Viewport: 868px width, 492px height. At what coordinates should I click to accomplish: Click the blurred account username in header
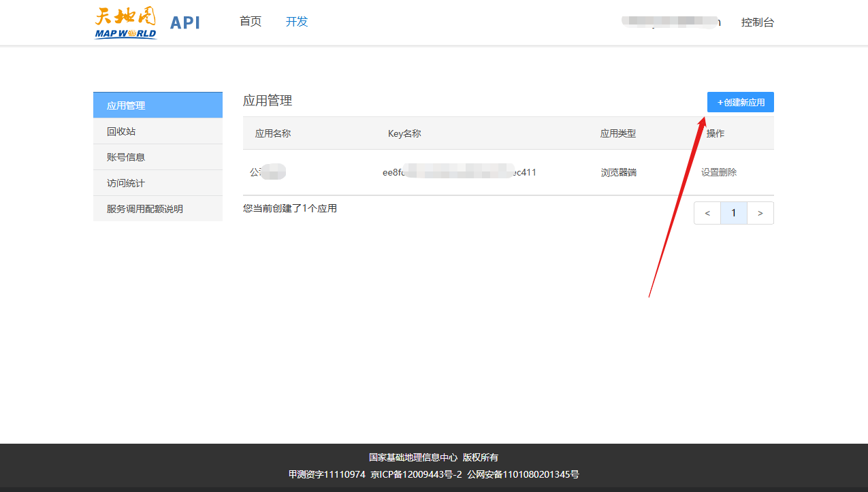coord(671,22)
